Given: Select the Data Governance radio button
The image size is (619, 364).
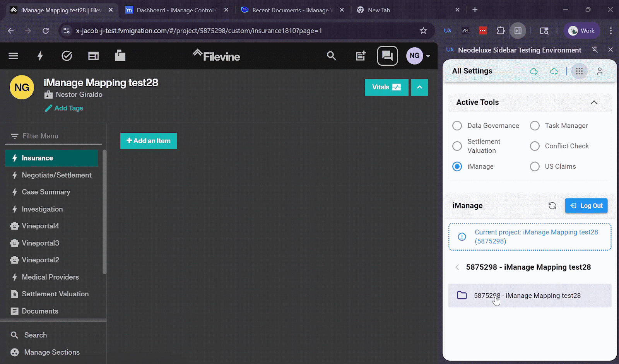Looking at the screenshot, I should [457, 126].
